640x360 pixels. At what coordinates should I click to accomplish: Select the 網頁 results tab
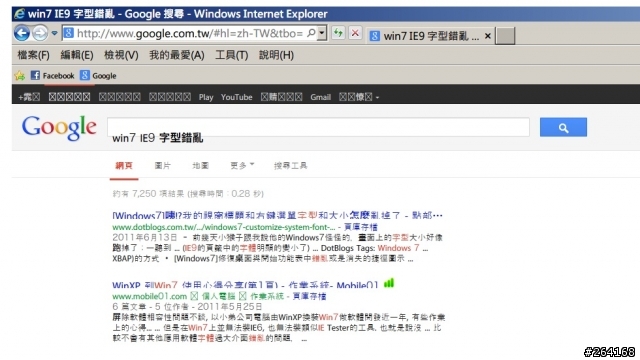click(x=124, y=166)
